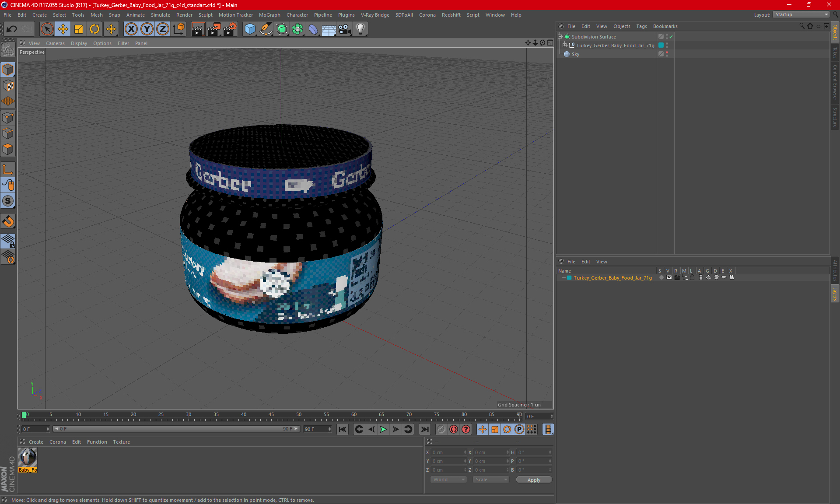Toggle Y axis lock
Image resolution: width=840 pixels, height=504 pixels.
pos(147,29)
